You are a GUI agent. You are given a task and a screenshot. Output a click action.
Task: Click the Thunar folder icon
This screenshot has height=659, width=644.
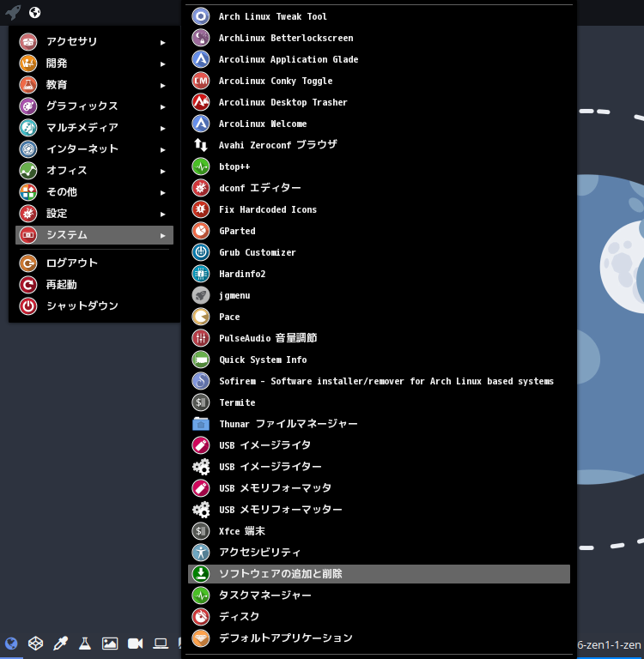pos(201,424)
